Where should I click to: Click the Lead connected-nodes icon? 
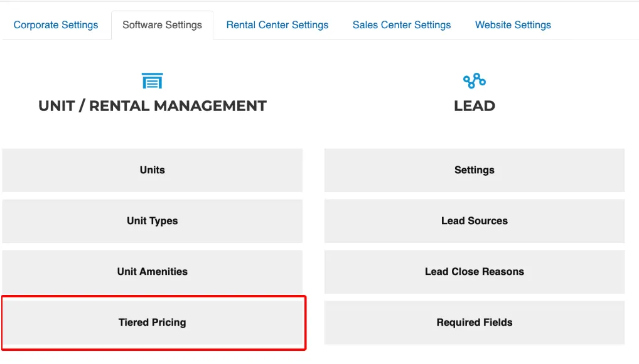pos(475,81)
